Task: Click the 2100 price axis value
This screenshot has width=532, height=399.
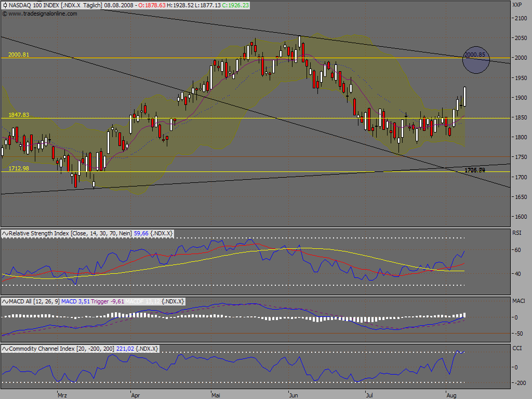Action: point(521,18)
